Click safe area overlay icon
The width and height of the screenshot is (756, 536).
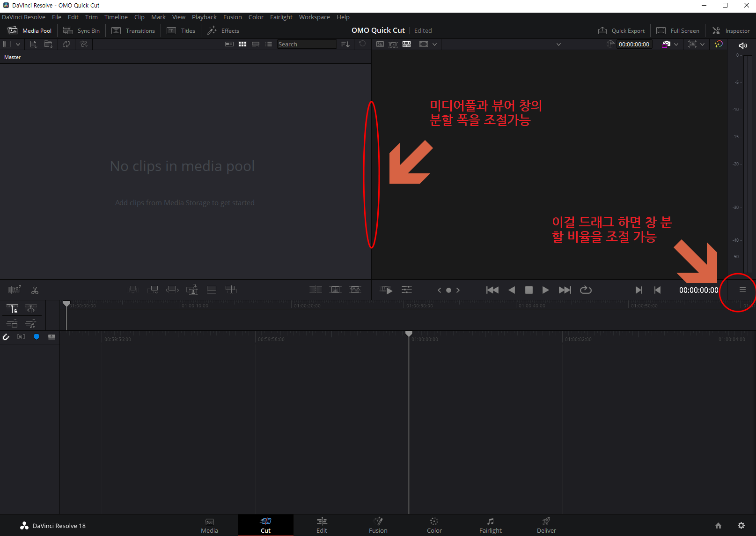(x=424, y=44)
